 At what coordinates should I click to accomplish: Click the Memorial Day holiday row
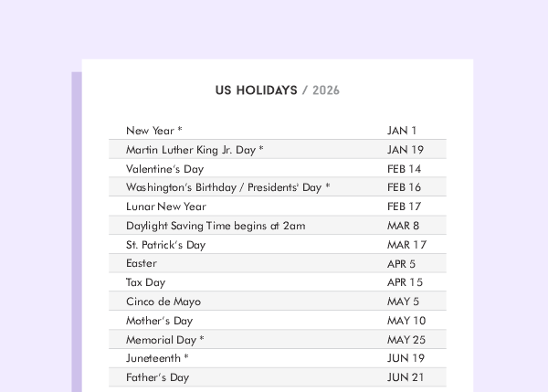[x=164, y=340]
